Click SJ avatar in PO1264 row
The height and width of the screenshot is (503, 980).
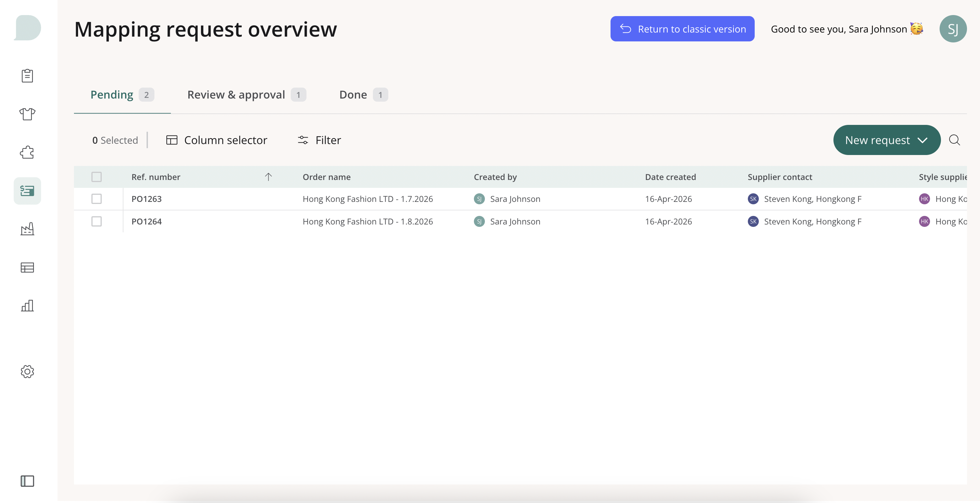pyautogui.click(x=479, y=222)
